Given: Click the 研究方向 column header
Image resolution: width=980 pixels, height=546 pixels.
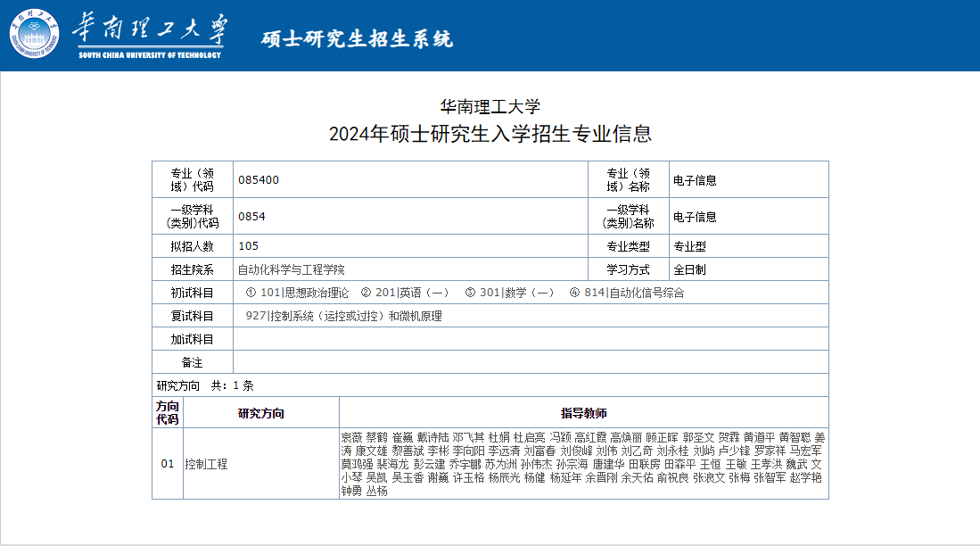Looking at the screenshot, I should click(x=261, y=413).
